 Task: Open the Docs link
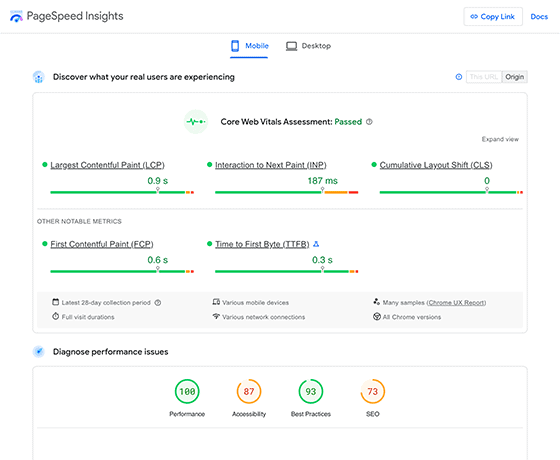539,17
